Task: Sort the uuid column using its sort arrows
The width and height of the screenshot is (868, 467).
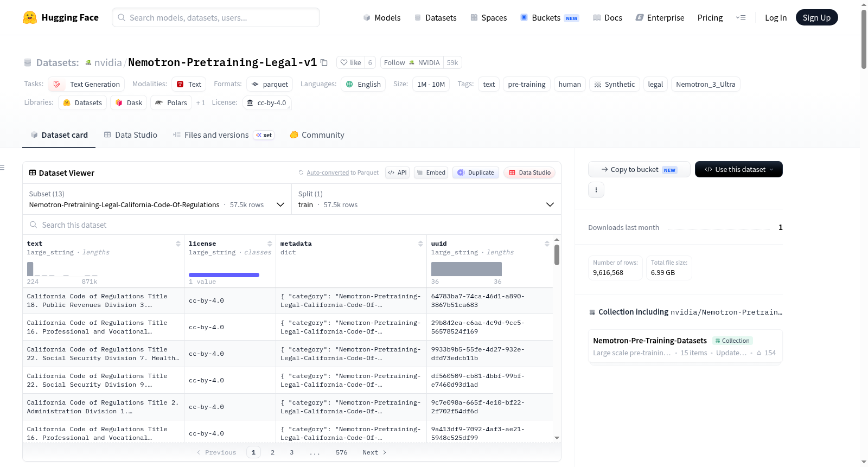Action: tap(547, 244)
